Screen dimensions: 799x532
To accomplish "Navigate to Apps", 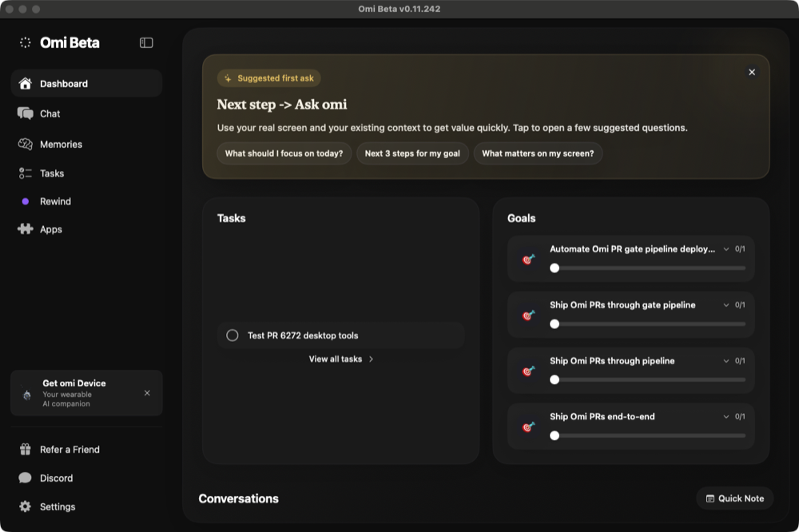I will [x=86, y=229].
